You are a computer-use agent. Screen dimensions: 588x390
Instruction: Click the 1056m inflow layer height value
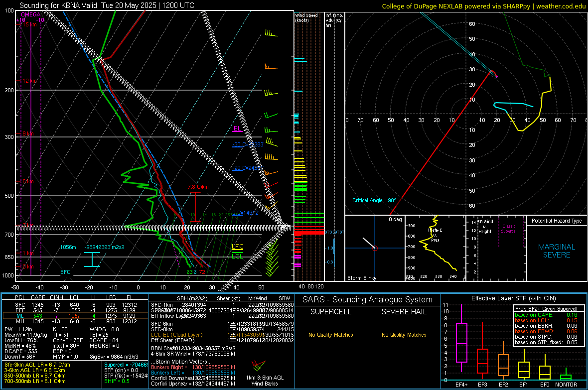(68, 247)
